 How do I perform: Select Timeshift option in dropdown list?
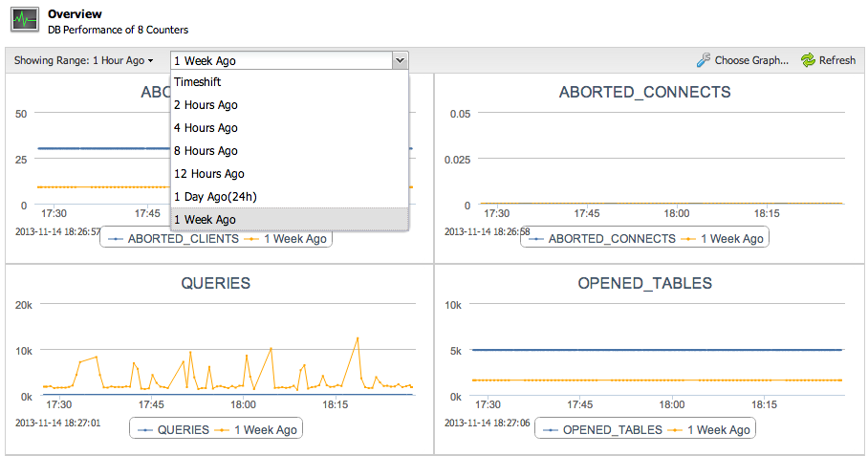198,82
